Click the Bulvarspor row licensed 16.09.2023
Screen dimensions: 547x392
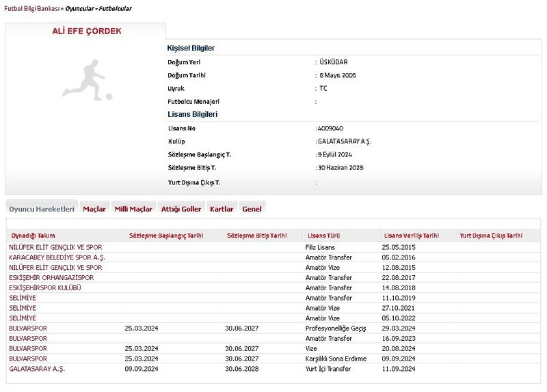(x=28, y=338)
